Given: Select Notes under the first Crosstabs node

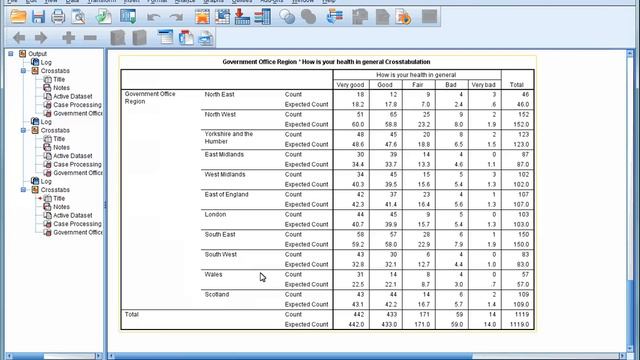Looking at the screenshot, I should click(x=61, y=88).
